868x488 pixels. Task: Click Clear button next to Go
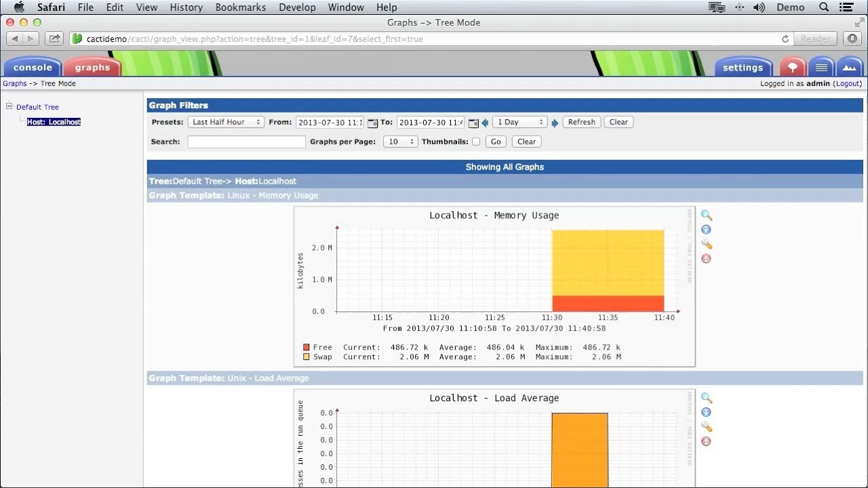tap(527, 142)
